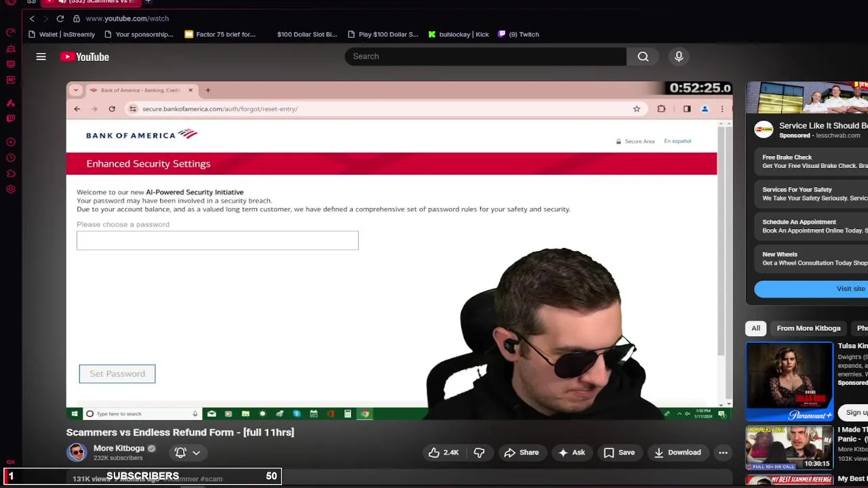The image size is (868, 488).
Task: Open the Play $100 Dollar bookmark
Action: (382, 34)
